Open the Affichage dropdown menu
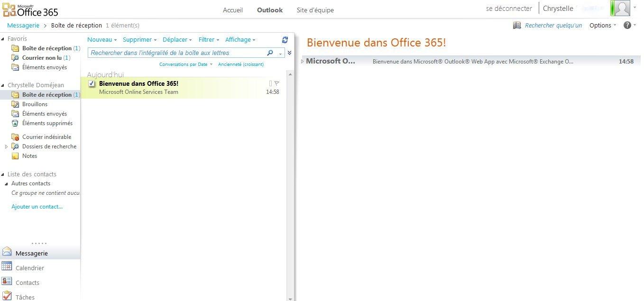This screenshot has width=644, height=301. click(240, 40)
